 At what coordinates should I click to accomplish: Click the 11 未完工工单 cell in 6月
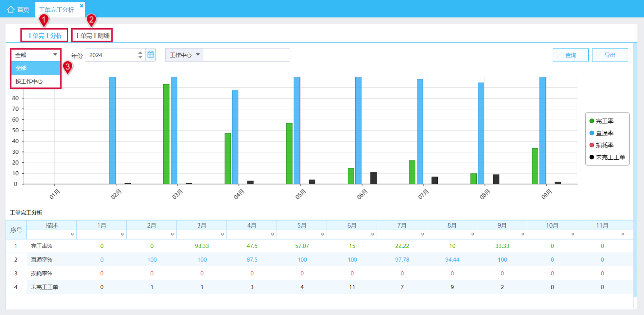pos(352,287)
